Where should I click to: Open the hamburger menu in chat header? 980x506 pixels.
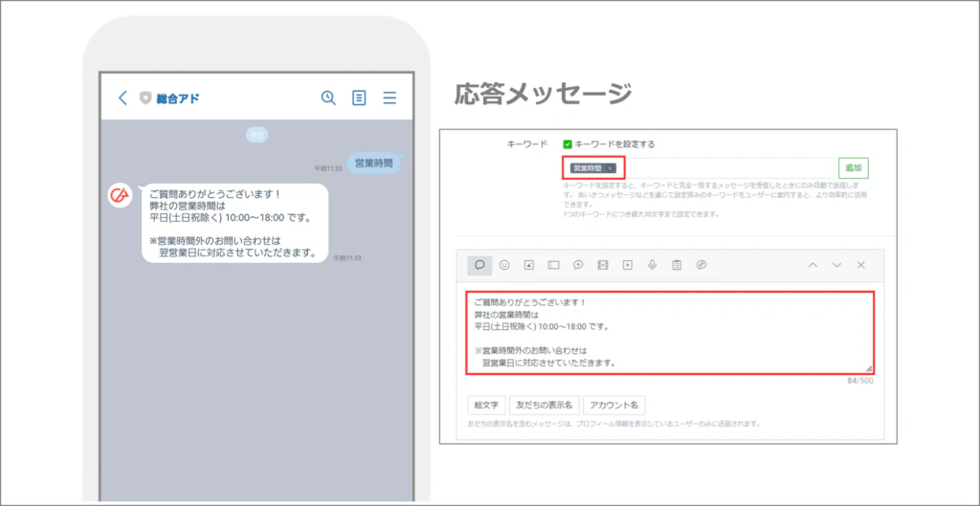coord(390,99)
